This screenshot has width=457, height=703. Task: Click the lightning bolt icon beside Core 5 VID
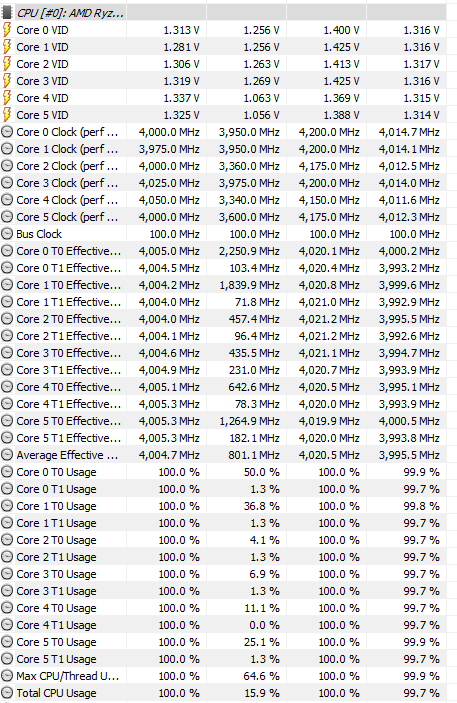(x=7, y=115)
